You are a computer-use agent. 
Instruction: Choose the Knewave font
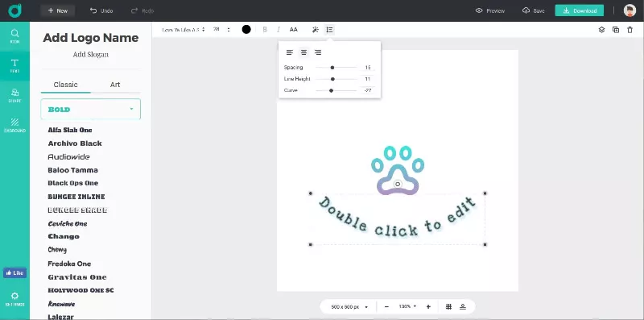[x=61, y=304]
